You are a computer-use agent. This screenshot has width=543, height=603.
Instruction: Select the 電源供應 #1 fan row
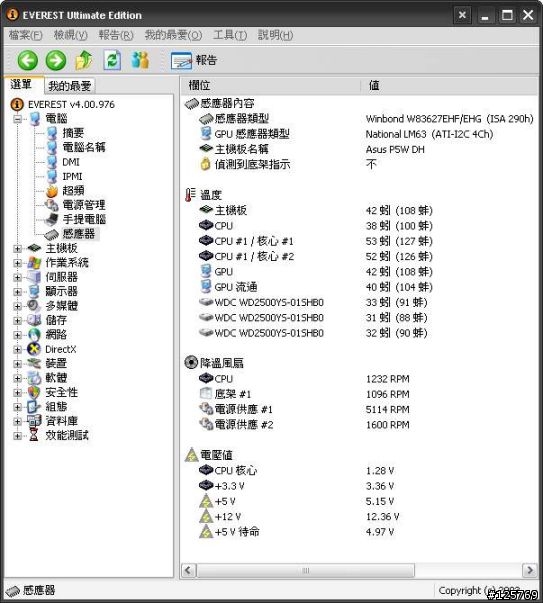pos(360,409)
